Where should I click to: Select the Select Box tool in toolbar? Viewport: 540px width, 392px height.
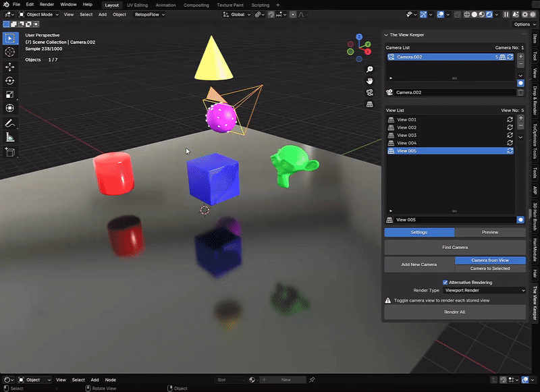click(10, 38)
